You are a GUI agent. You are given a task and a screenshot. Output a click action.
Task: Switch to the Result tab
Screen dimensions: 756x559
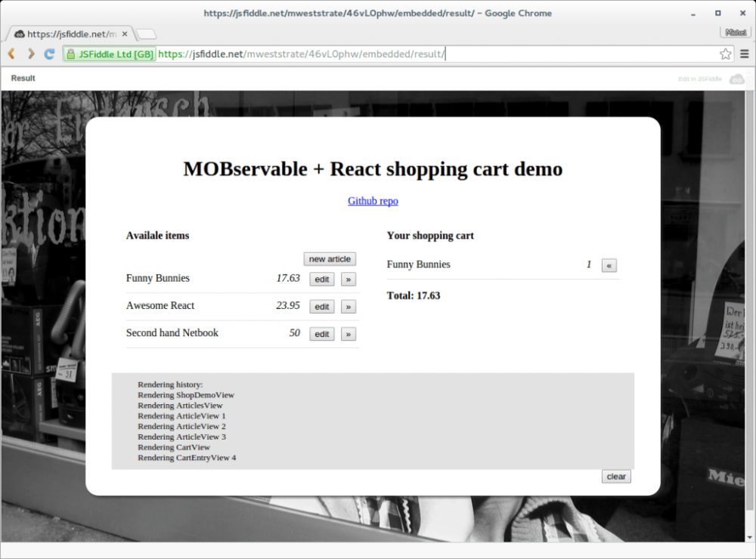click(x=23, y=78)
